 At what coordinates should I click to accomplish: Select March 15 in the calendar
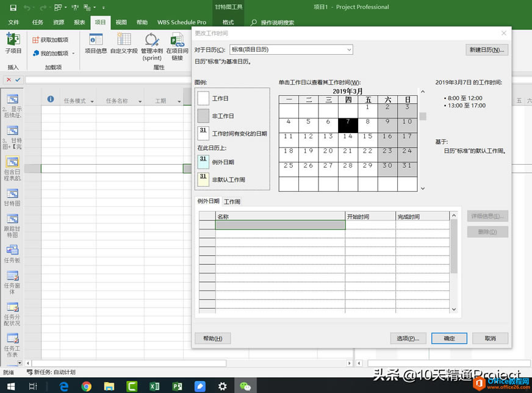367,137
